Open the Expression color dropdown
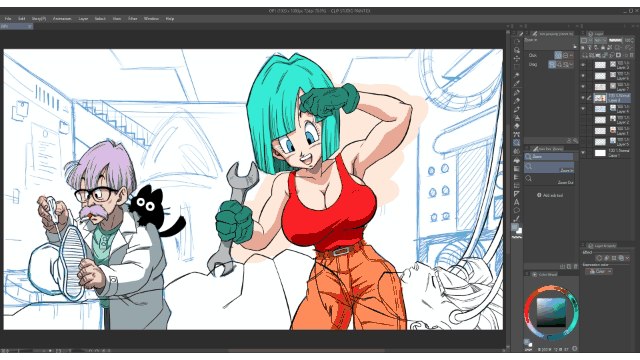640x360 pixels. [599, 271]
